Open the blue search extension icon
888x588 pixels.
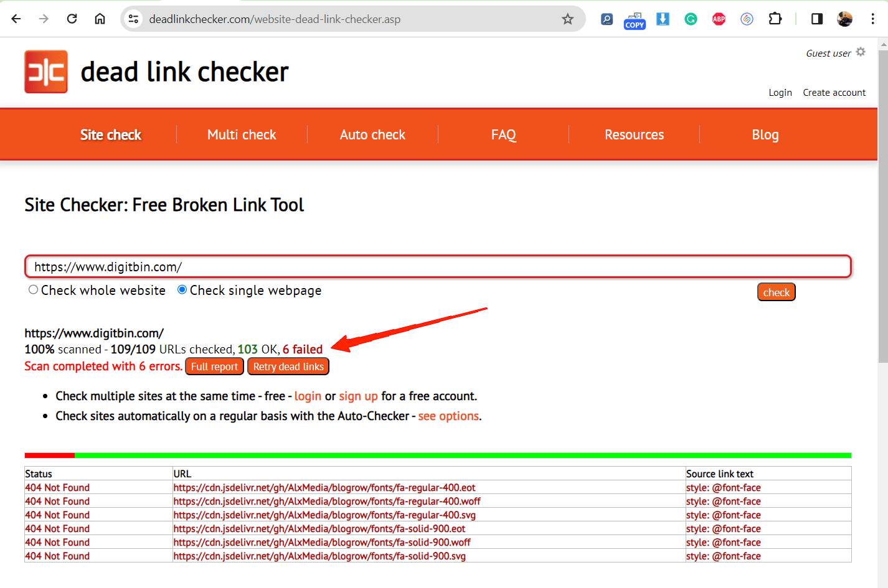[x=607, y=19]
